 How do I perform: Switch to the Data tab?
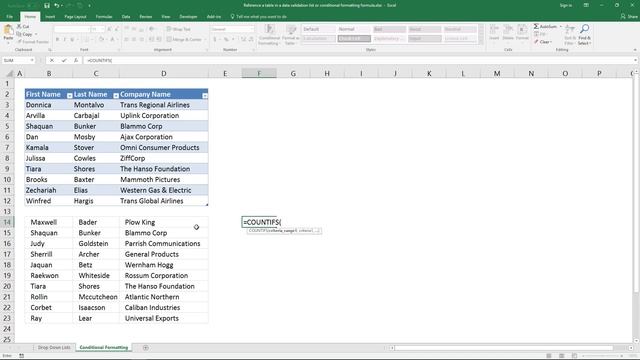[x=126, y=17]
